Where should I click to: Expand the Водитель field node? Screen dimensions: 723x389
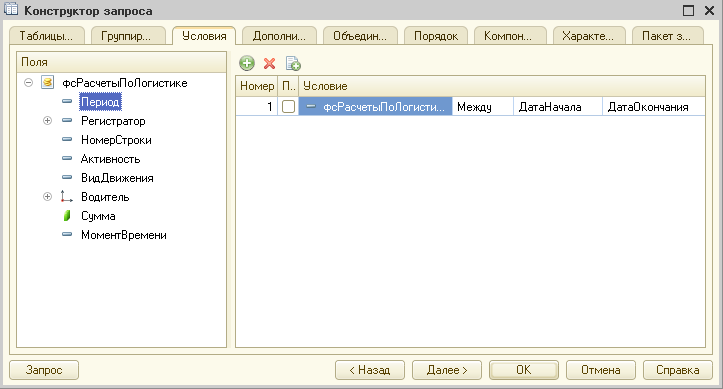(x=47, y=196)
